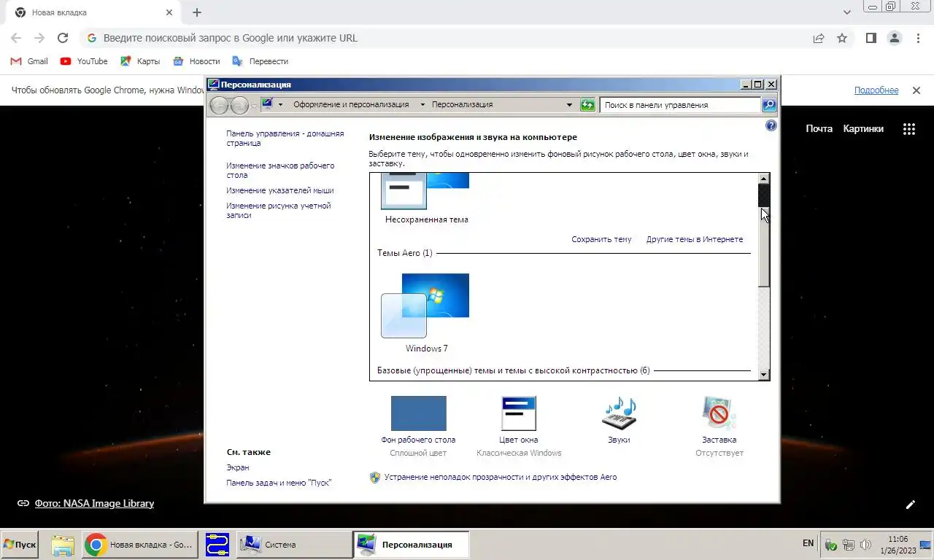
Task: Open the Google apps grid icon
Action: pyautogui.click(x=909, y=129)
